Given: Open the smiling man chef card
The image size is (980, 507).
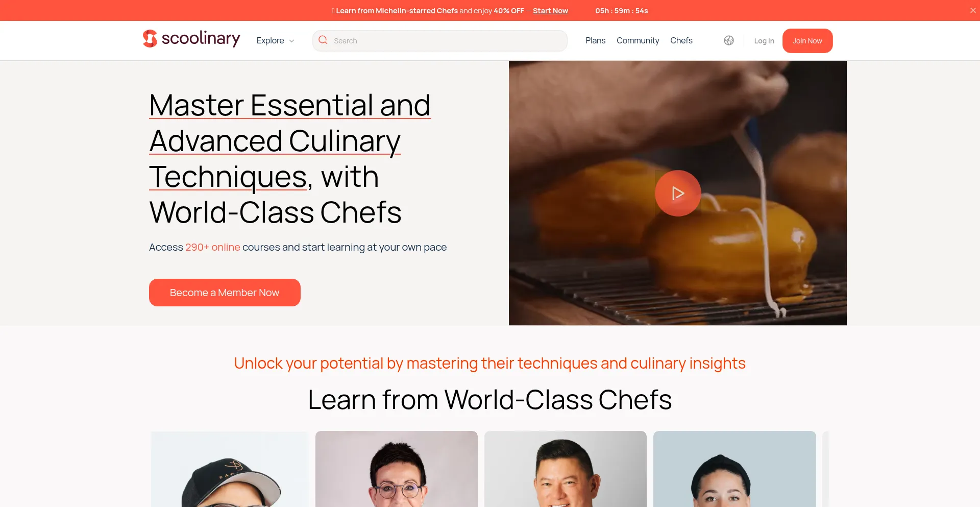Looking at the screenshot, I should point(566,469).
